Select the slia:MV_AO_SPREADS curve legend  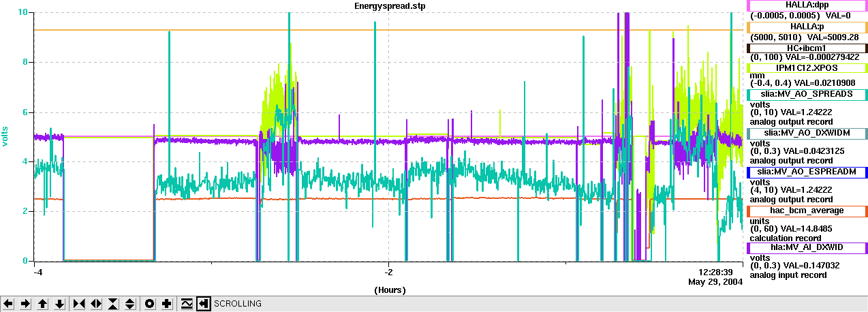807,94
